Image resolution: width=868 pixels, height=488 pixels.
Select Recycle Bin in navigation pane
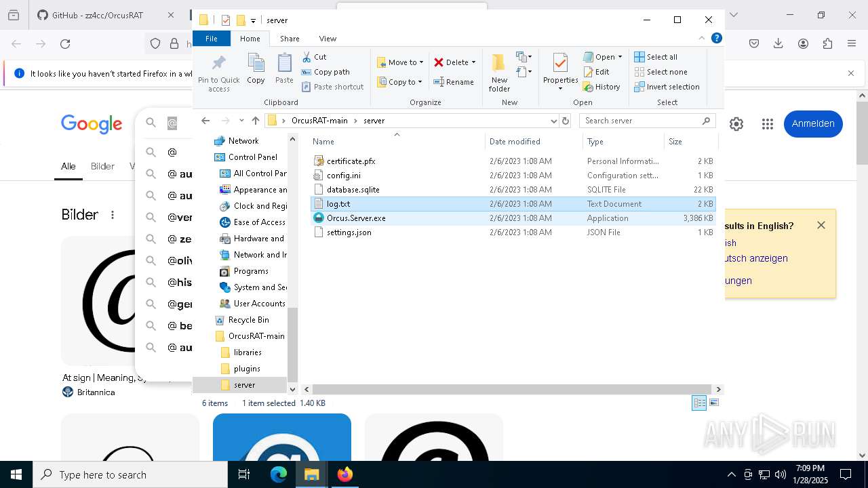pos(248,320)
